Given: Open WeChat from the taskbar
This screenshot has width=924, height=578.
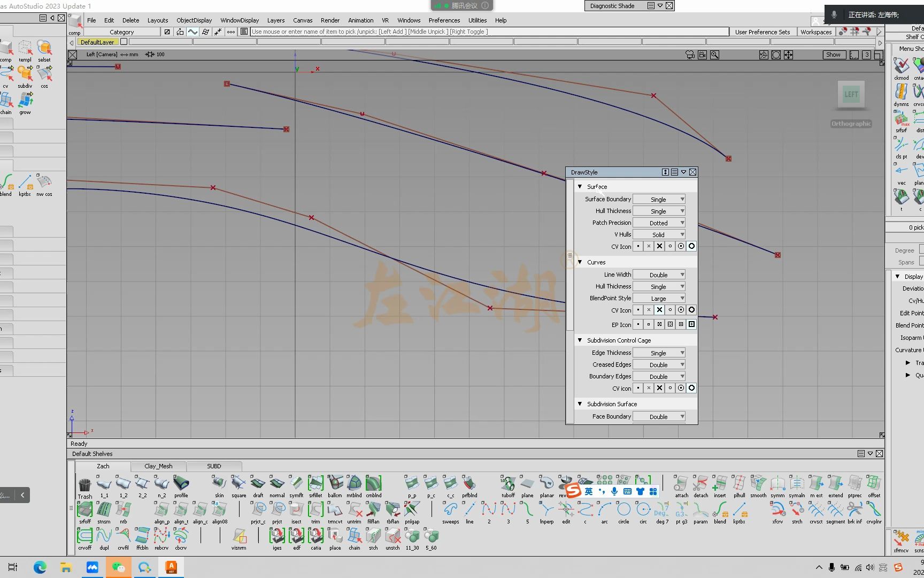Looking at the screenshot, I should 118,567.
